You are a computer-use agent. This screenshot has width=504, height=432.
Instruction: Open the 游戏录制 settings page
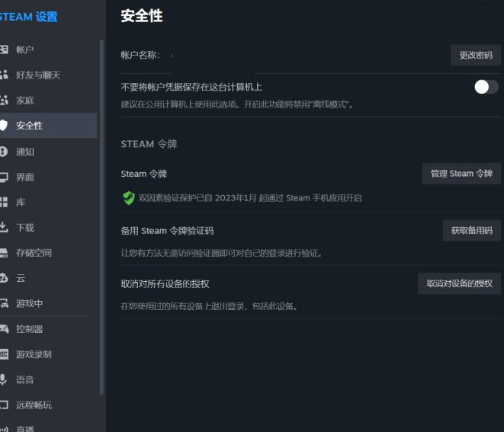click(49, 354)
